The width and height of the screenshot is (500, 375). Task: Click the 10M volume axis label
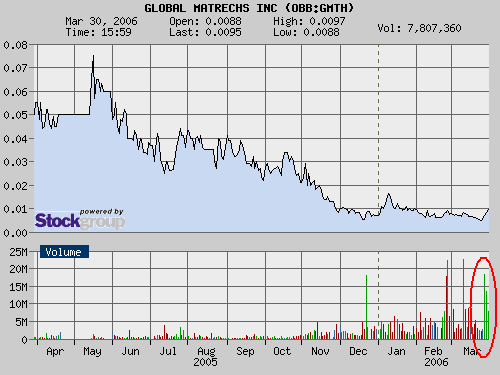click(18, 304)
